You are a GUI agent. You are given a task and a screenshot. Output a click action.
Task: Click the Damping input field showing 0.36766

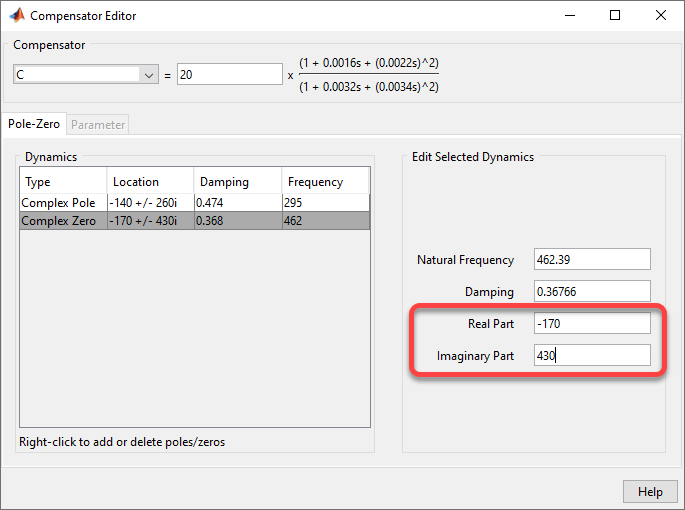tap(592, 292)
